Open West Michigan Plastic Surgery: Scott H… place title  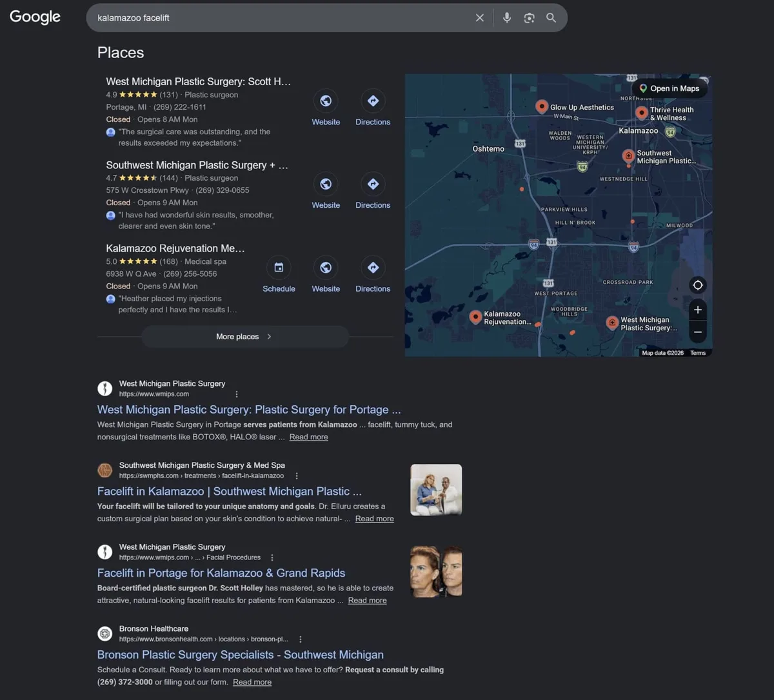click(199, 82)
